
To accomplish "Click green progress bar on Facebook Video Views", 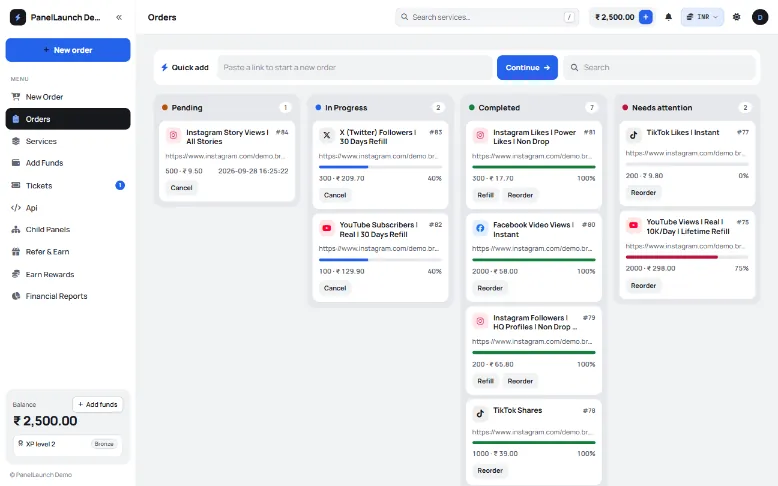I will (x=533, y=260).
